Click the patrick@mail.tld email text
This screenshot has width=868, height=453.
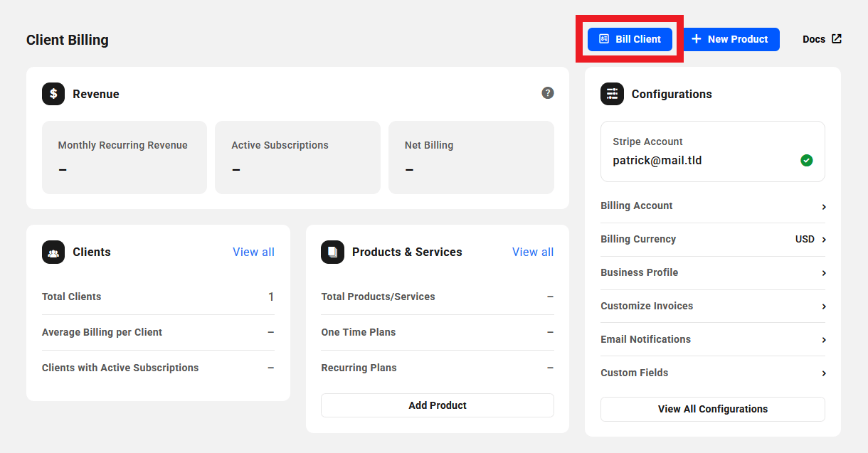pos(657,161)
